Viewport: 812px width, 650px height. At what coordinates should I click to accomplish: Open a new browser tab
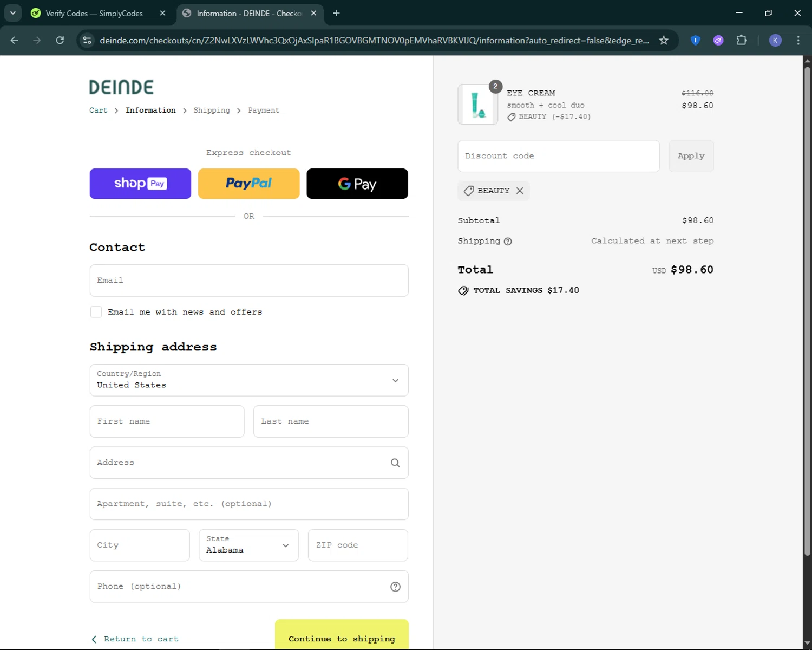point(336,13)
